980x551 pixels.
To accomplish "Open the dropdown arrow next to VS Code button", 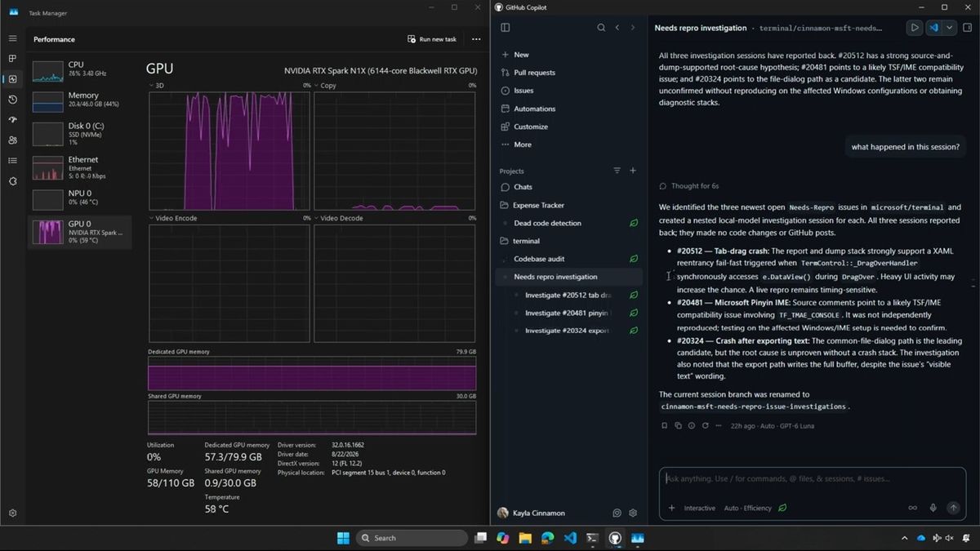I will click(949, 28).
